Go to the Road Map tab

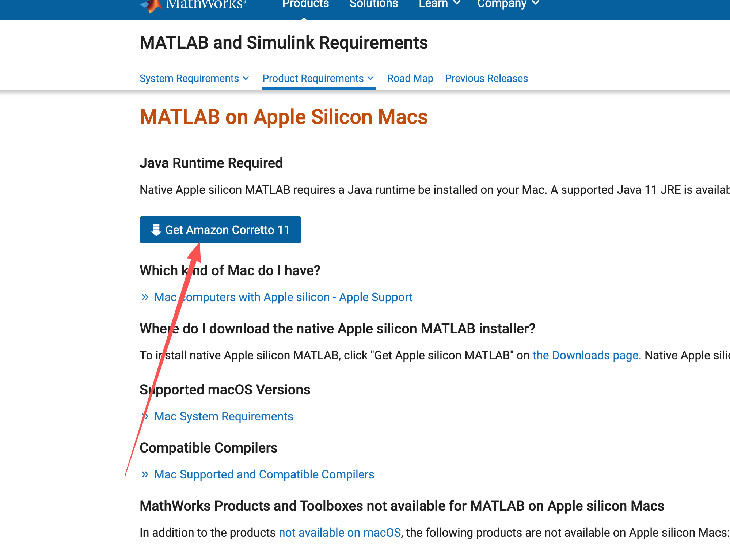coord(410,79)
